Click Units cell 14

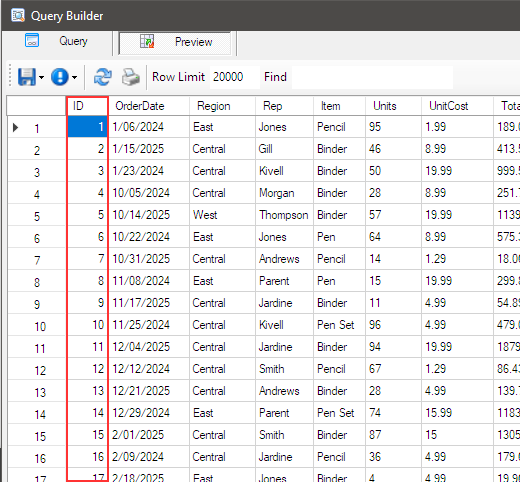pyautogui.click(x=393, y=259)
